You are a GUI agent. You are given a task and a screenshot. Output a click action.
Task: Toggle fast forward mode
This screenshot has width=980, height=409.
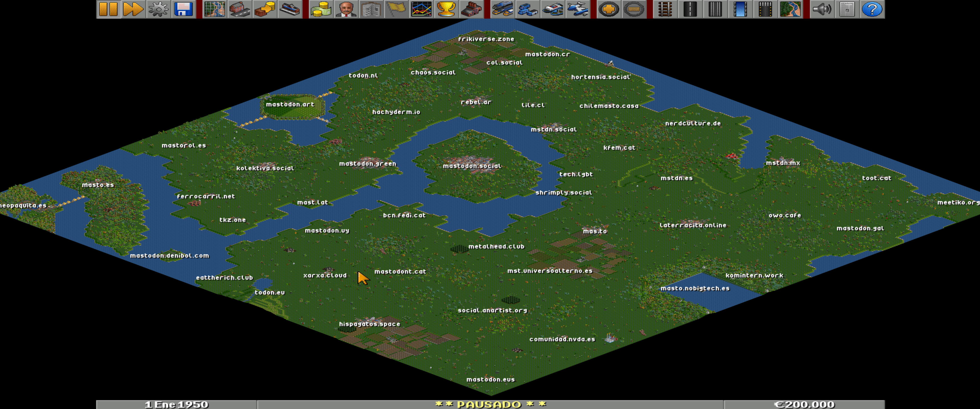133,9
